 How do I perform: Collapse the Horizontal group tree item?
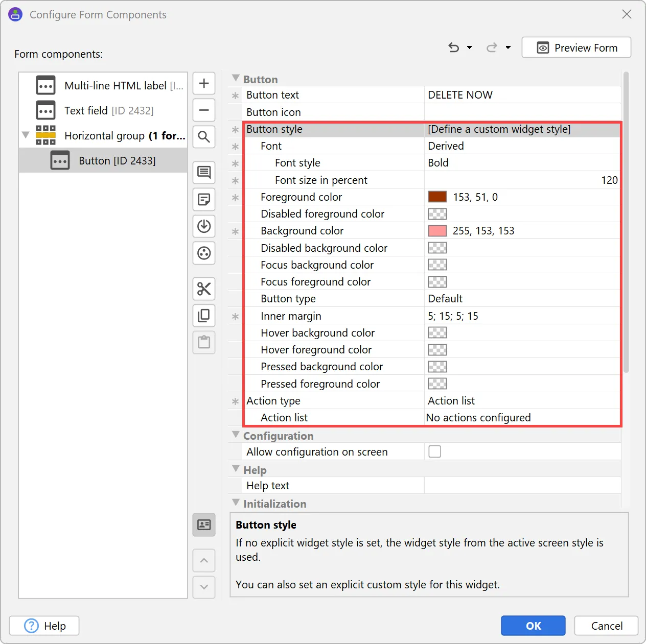(x=25, y=135)
